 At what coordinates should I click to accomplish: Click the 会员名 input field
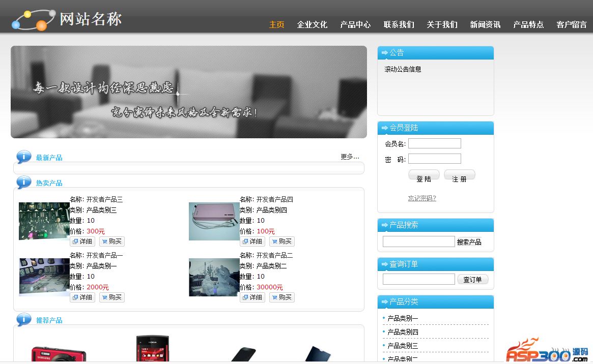pos(435,143)
